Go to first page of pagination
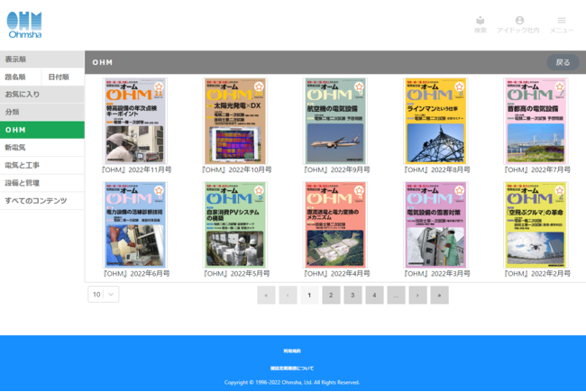The width and height of the screenshot is (586, 392). (x=266, y=296)
